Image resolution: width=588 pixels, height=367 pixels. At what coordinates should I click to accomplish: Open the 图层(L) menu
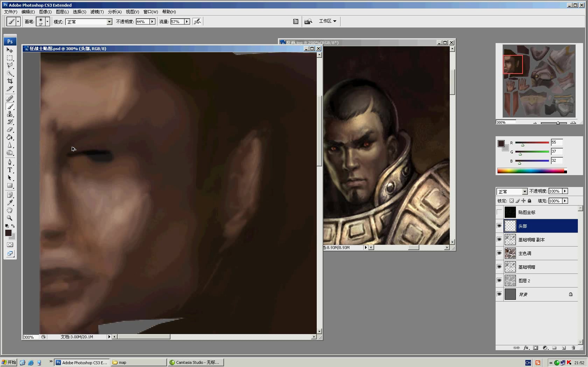62,12
